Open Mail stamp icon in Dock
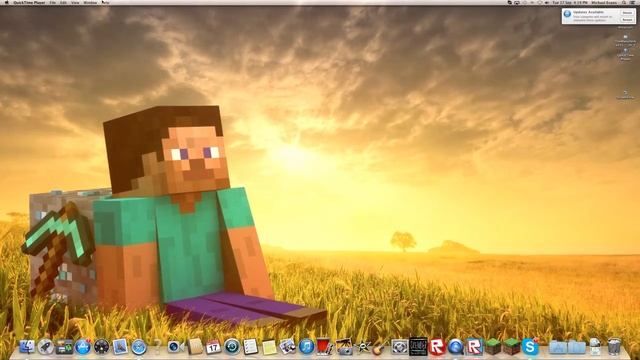This screenshot has height=360, width=640. (120, 347)
